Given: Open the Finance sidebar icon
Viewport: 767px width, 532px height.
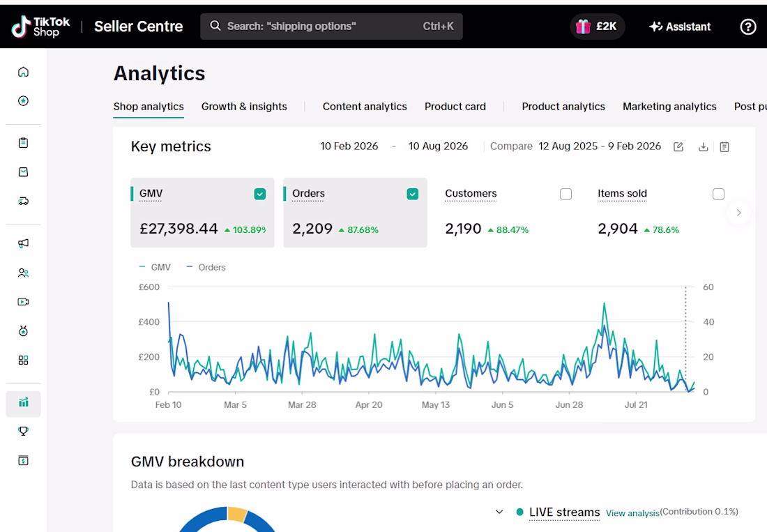Looking at the screenshot, I should [23, 461].
